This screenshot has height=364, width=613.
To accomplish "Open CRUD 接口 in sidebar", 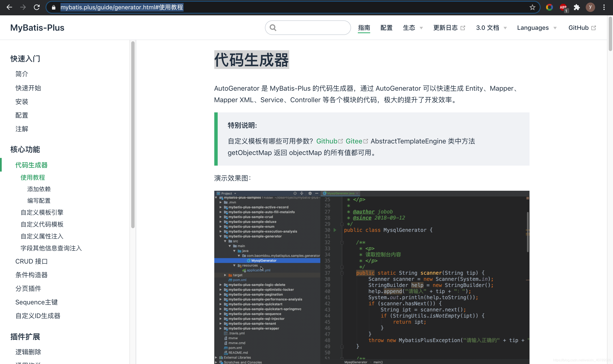I will pyautogui.click(x=31, y=261).
